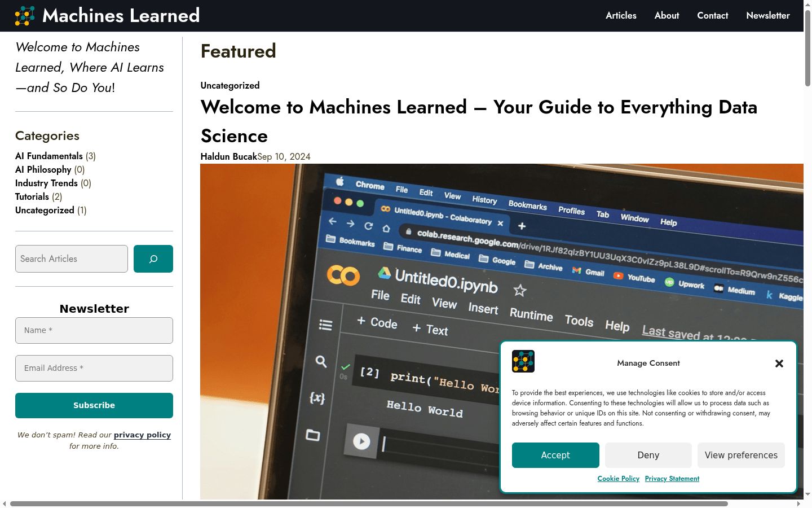
Task: Open the Newsletter nav link
Action: pos(768,16)
